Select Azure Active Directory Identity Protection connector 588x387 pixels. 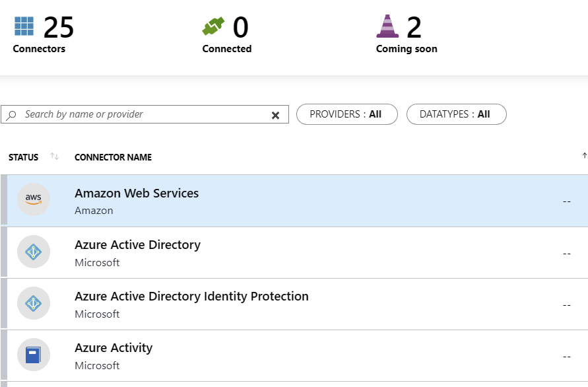[294, 304]
